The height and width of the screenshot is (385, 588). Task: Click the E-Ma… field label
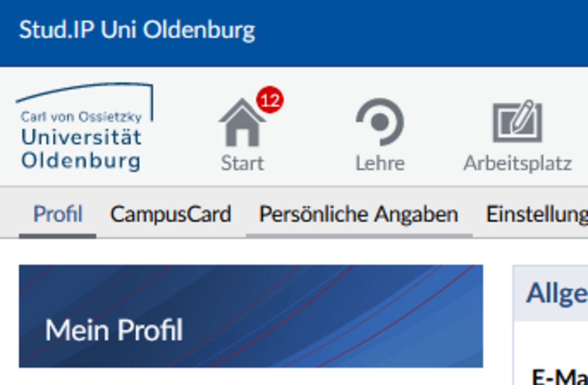point(560,377)
